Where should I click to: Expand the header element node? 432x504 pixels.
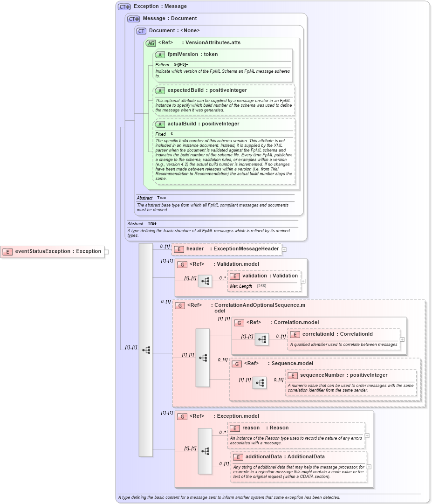coord(284,249)
